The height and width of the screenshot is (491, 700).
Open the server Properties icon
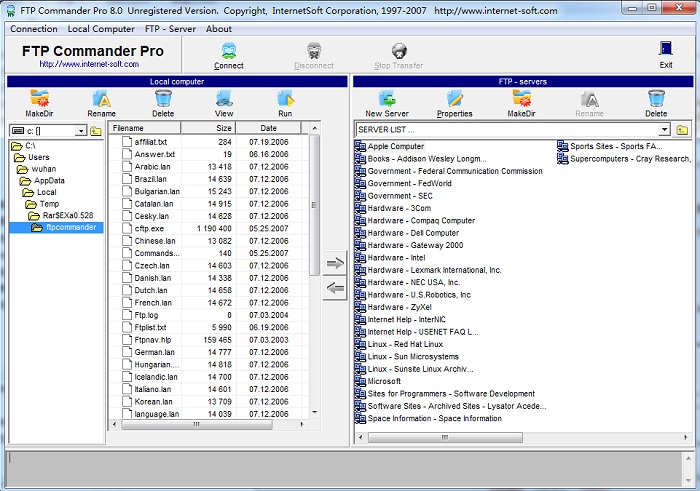pyautogui.click(x=455, y=98)
